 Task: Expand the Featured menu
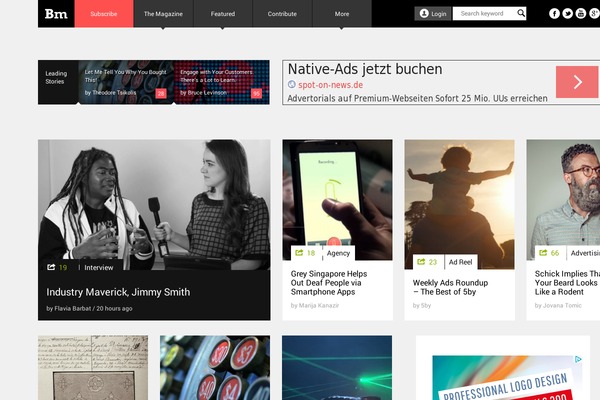pos(223,14)
